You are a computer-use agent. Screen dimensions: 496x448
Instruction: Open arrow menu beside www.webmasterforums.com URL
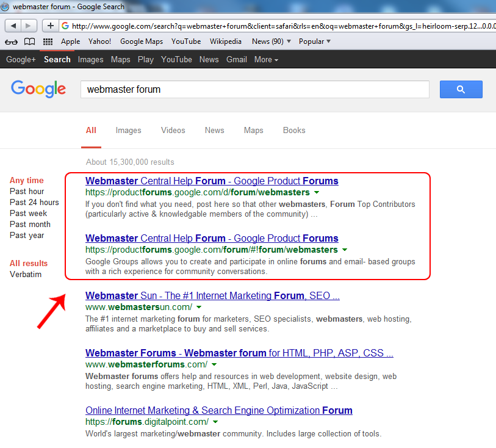[x=214, y=364]
